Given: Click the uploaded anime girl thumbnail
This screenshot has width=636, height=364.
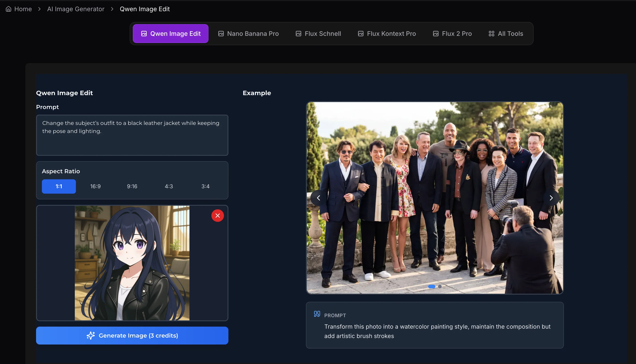Looking at the screenshot, I should 132,263.
